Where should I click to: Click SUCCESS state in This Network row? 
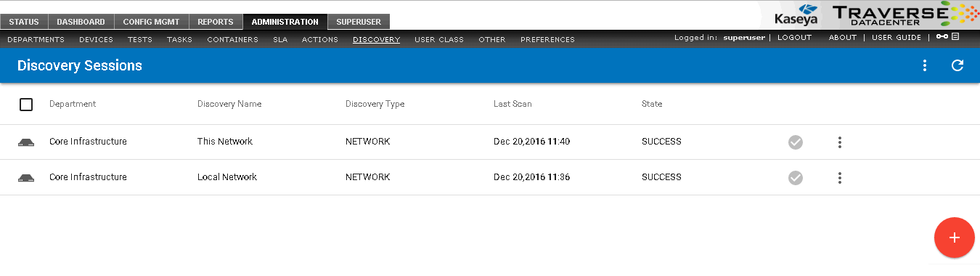661,142
